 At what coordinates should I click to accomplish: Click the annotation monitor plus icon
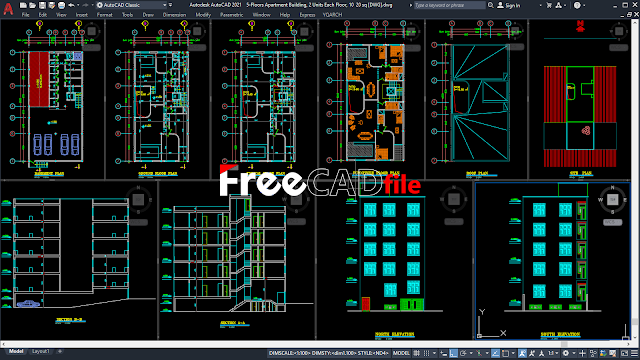tap(582, 353)
